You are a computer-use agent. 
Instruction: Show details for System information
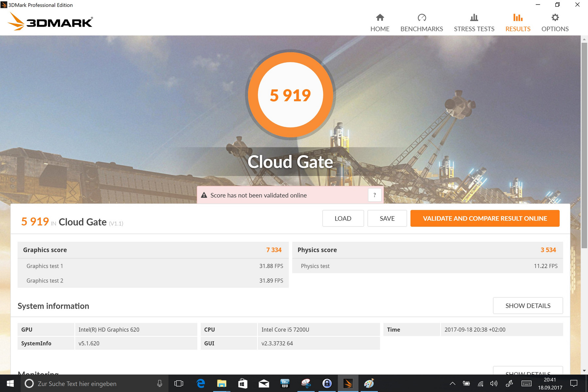pos(528,305)
